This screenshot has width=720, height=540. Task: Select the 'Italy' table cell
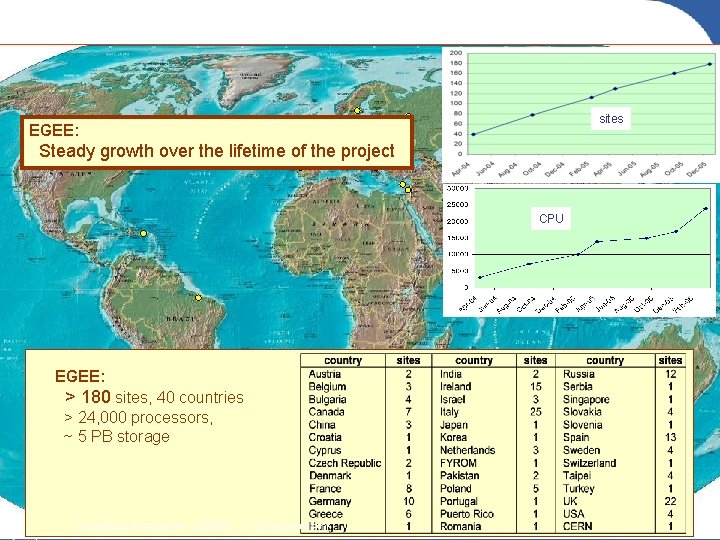[449, 412]
